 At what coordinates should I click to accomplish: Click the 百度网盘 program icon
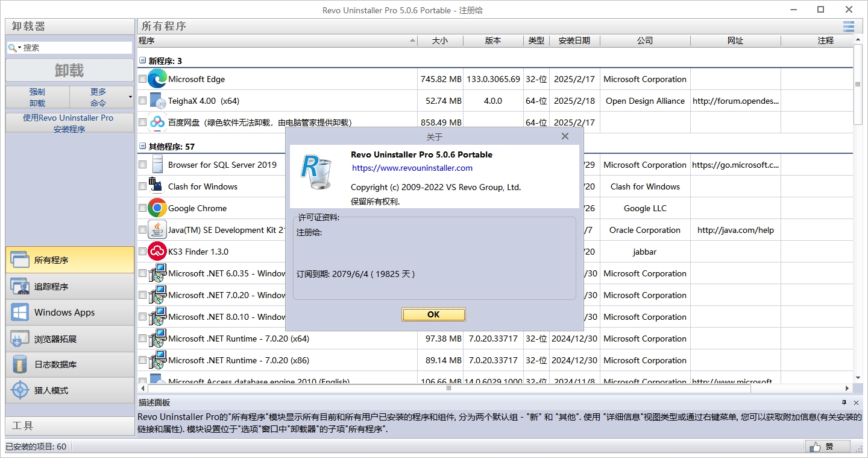[157, 122]
